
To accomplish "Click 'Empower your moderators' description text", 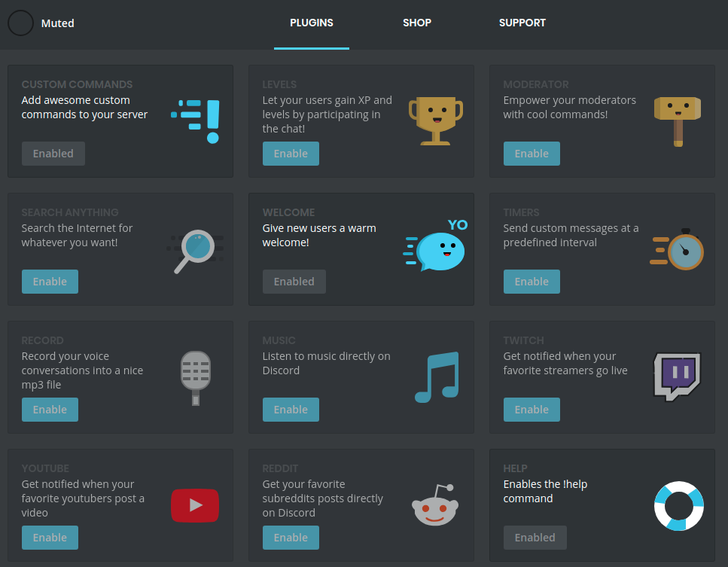I will [570, 107].
